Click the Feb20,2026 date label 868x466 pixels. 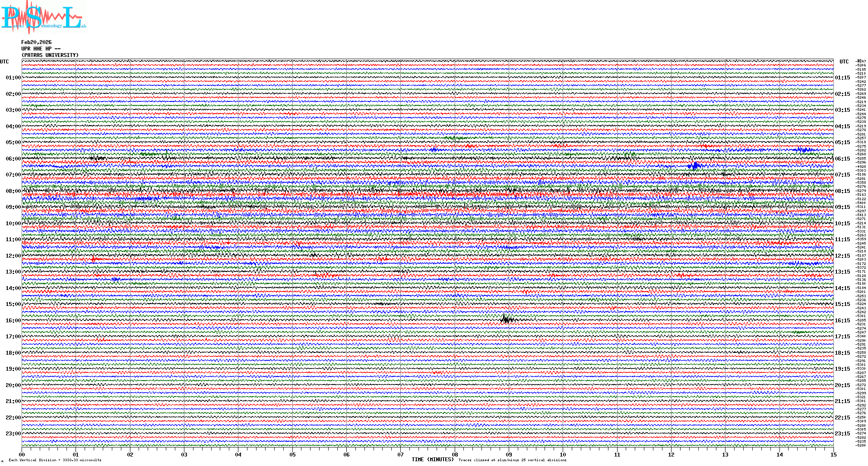(36, 42)
